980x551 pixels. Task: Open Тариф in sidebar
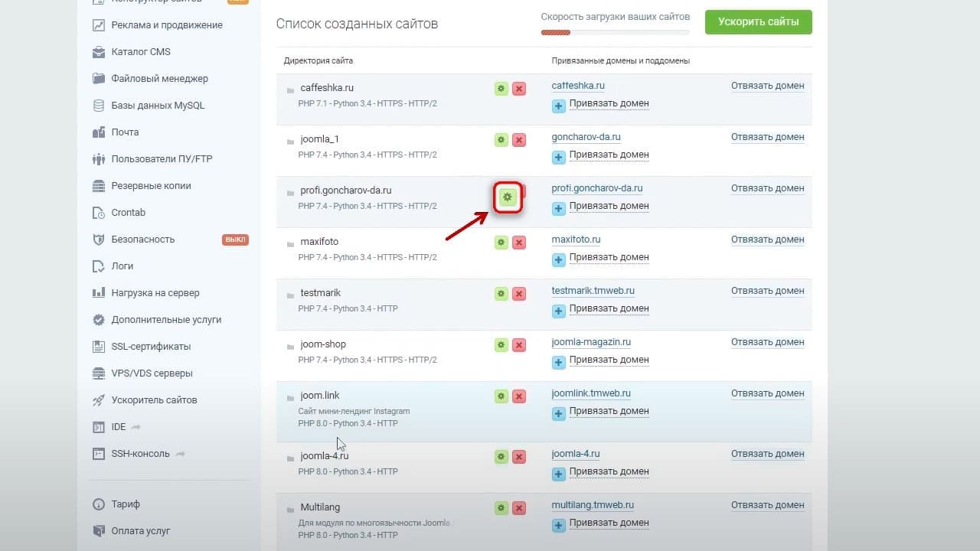[116, 504]
